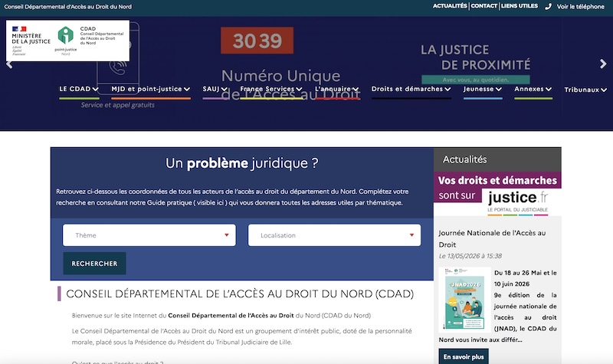Click Voir le téléphone
613x364 pixels.
[581, 6]
